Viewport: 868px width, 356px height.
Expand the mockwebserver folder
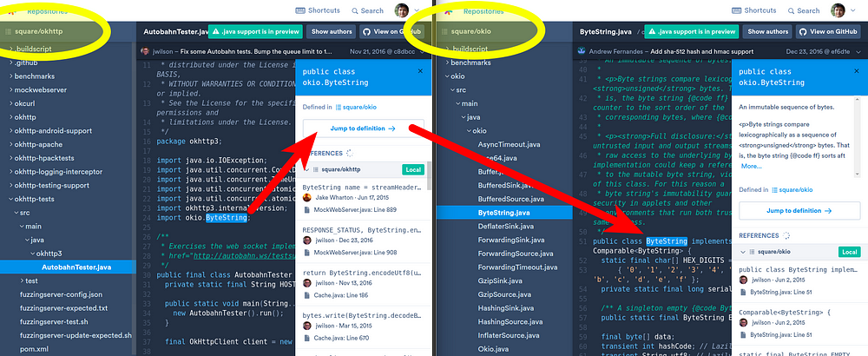pos(11,89)
